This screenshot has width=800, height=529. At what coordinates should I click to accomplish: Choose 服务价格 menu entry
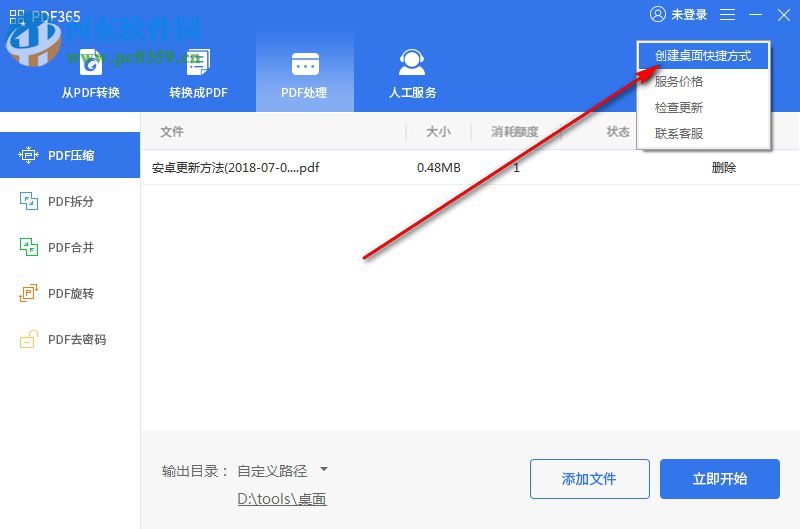(x=703, y=82)
